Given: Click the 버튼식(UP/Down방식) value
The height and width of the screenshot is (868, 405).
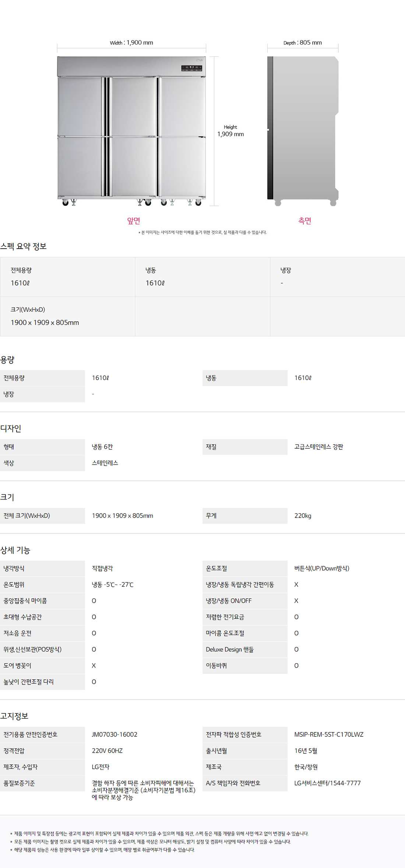Looking at the screenshot, I should [321, 568].
